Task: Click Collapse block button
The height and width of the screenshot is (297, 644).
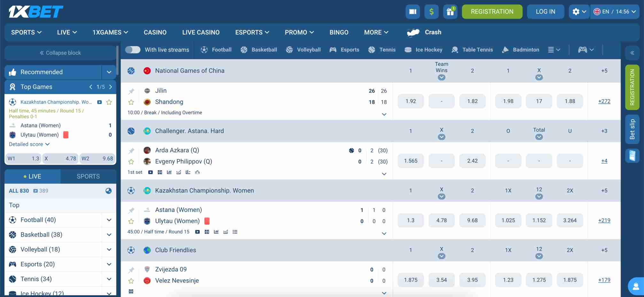Action: 60,53
